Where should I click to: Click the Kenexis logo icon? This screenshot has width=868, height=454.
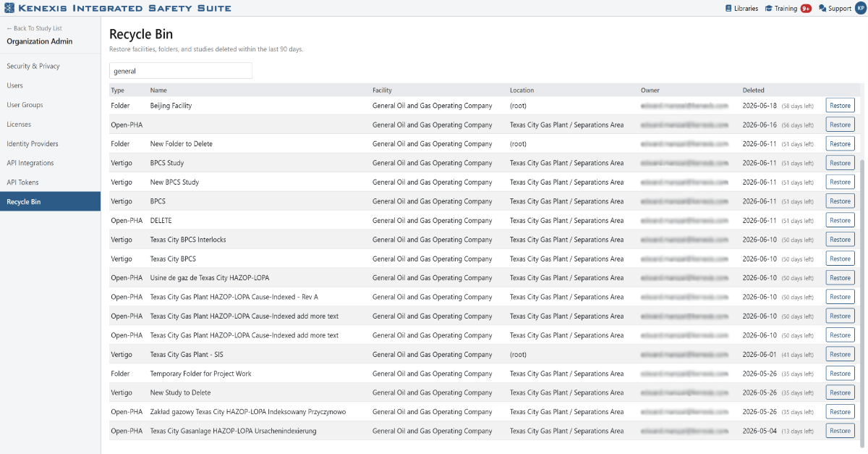click(x=9, y=8)
